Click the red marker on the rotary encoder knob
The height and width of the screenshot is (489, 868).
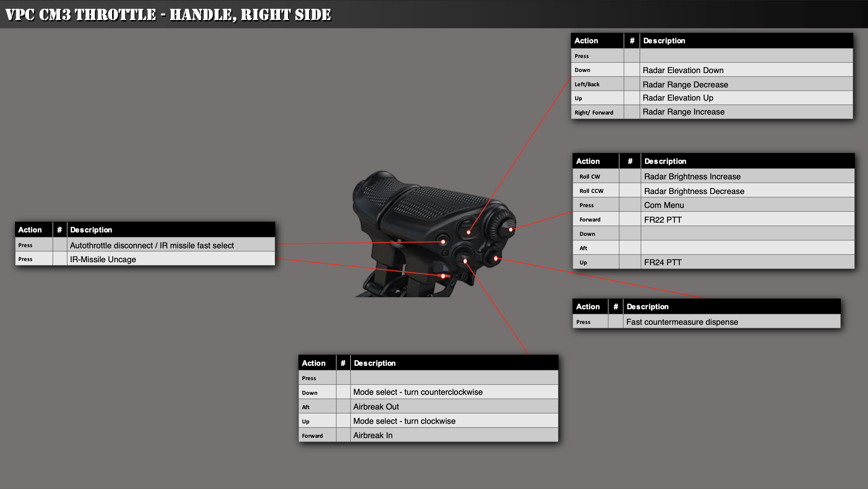coord(511,229)
